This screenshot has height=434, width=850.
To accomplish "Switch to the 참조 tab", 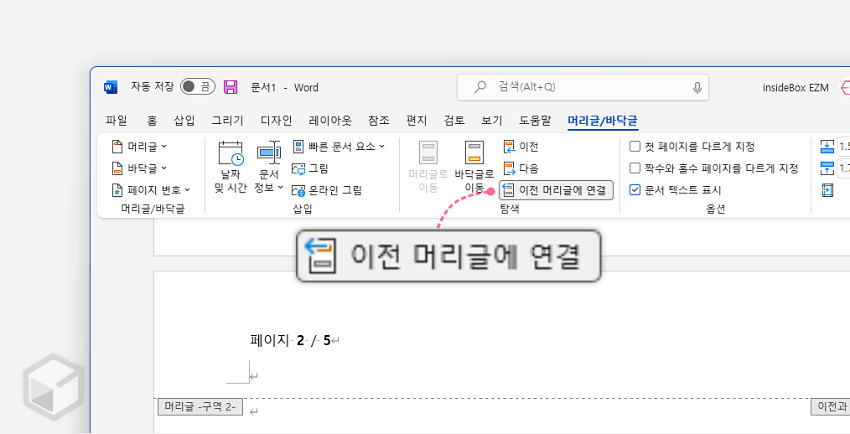I will point(378,120).
